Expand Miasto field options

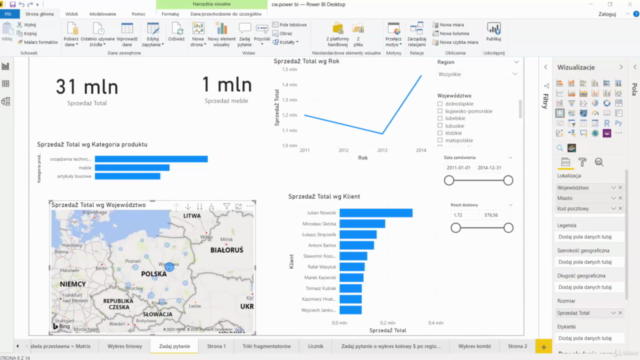[613, 198]
